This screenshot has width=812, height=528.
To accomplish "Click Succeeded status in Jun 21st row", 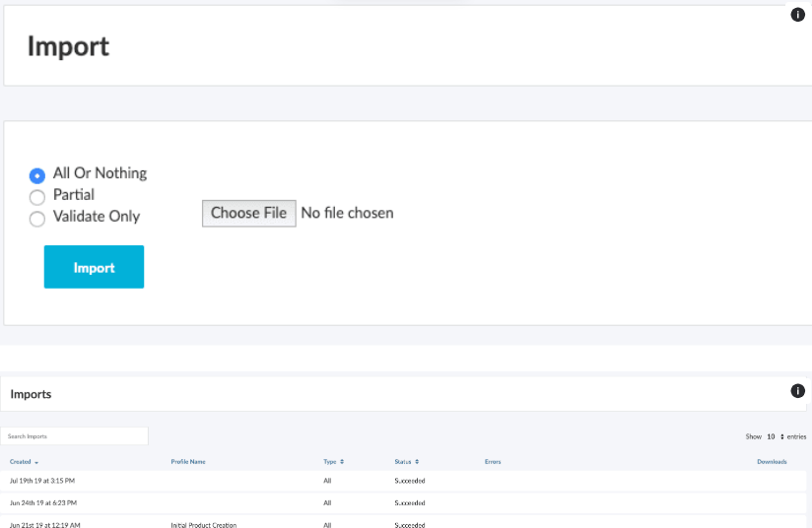I will (x=409, y=525).
